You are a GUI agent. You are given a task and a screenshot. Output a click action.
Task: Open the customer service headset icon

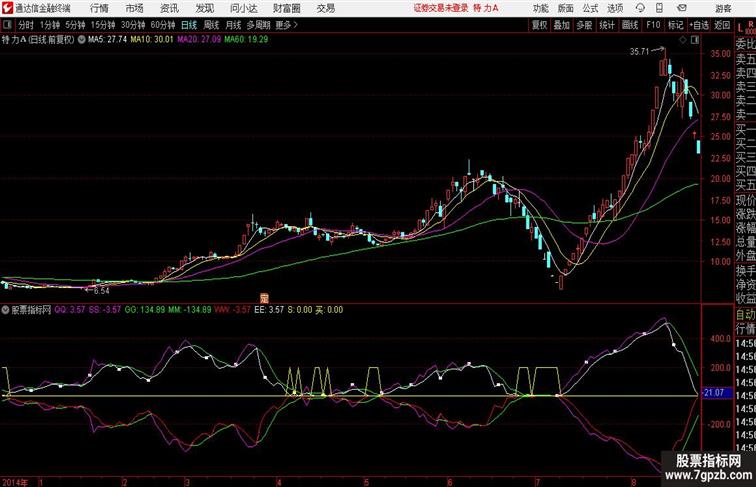(640, 8)
